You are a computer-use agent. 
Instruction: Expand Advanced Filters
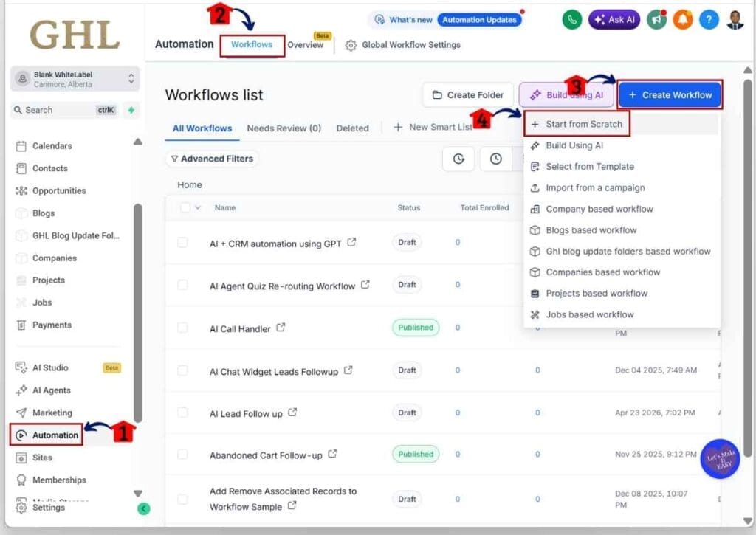click(212, 159)
